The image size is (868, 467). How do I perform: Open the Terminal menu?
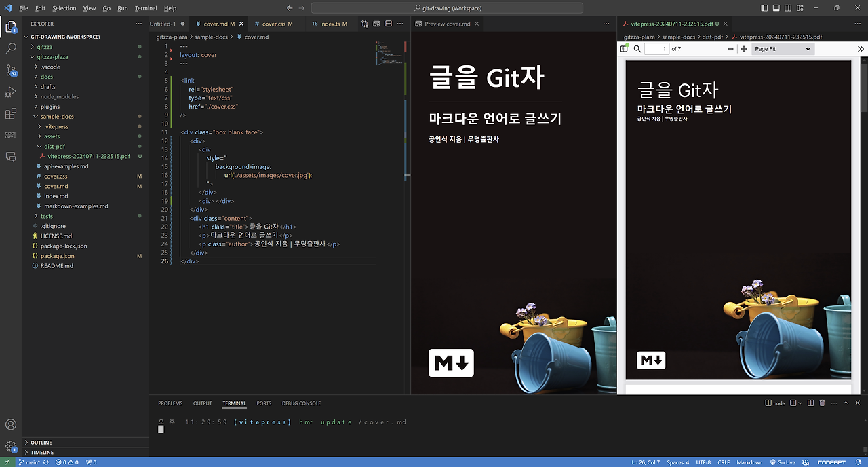146,8
